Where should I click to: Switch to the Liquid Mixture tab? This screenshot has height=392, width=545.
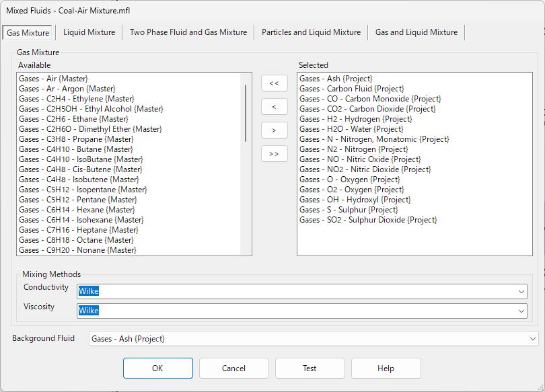89,32
